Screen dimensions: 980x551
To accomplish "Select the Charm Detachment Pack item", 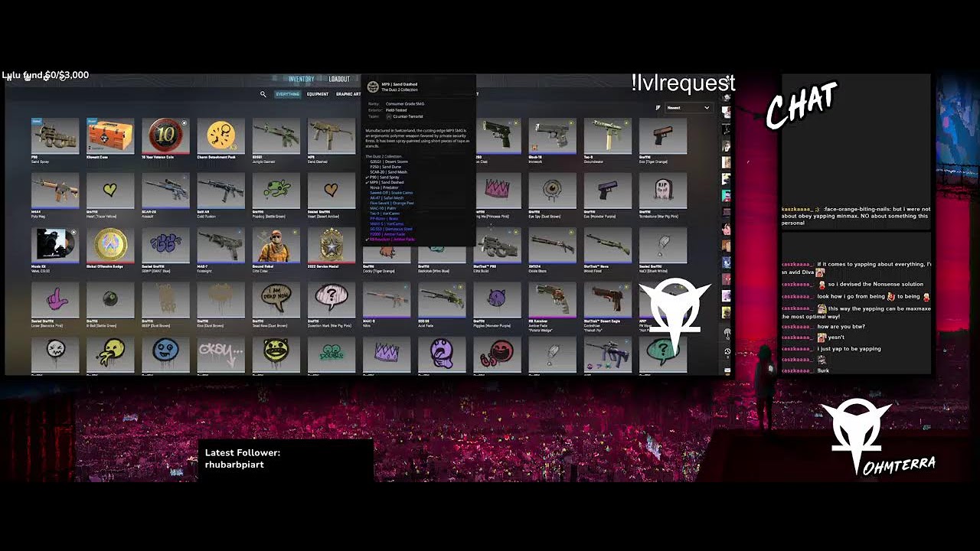I will pyautogui.click(x=220, y=136).
